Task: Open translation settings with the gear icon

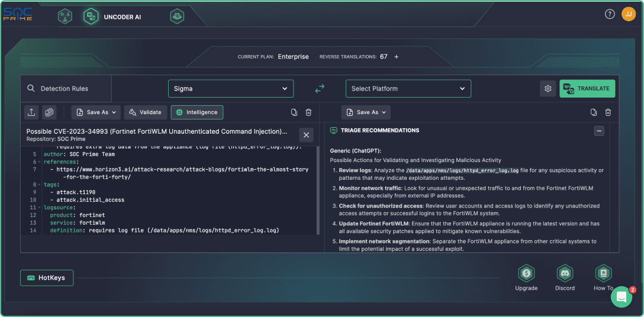Action: (548, 89)
